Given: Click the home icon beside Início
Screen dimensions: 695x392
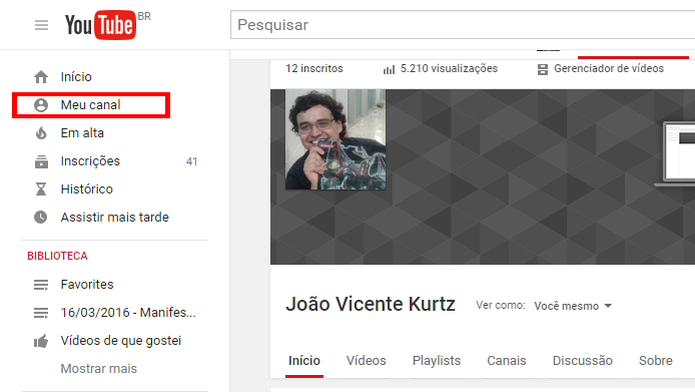Looking at the screenshot, I should pyautogui.click(x=41, y=77).
